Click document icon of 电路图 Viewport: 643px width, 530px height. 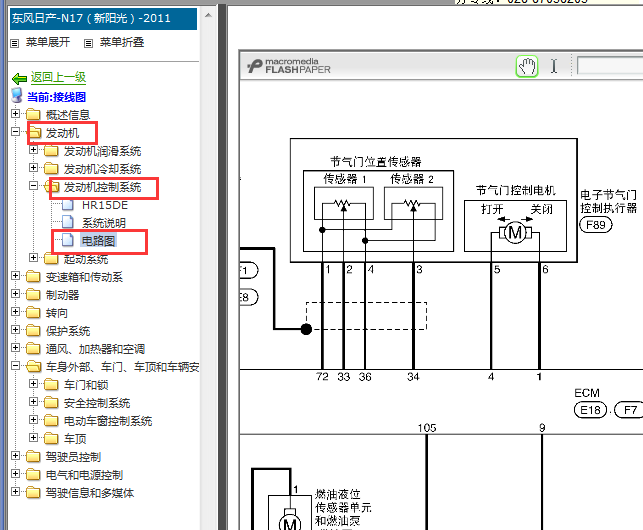(68, 240)
